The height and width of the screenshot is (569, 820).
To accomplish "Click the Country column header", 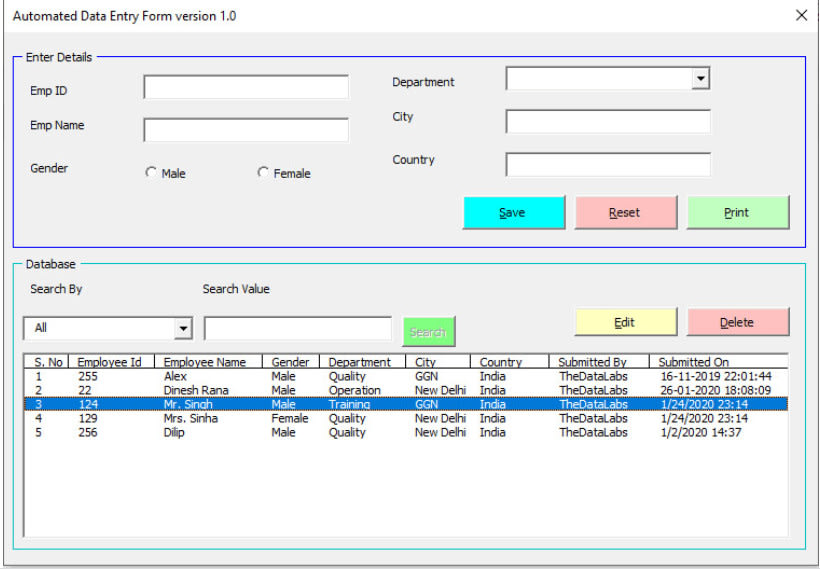I will tap(510, 362).
